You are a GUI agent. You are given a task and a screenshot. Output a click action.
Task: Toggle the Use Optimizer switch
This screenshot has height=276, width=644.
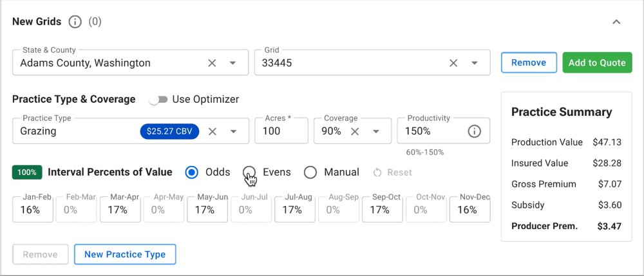click(x=158, y=100)
